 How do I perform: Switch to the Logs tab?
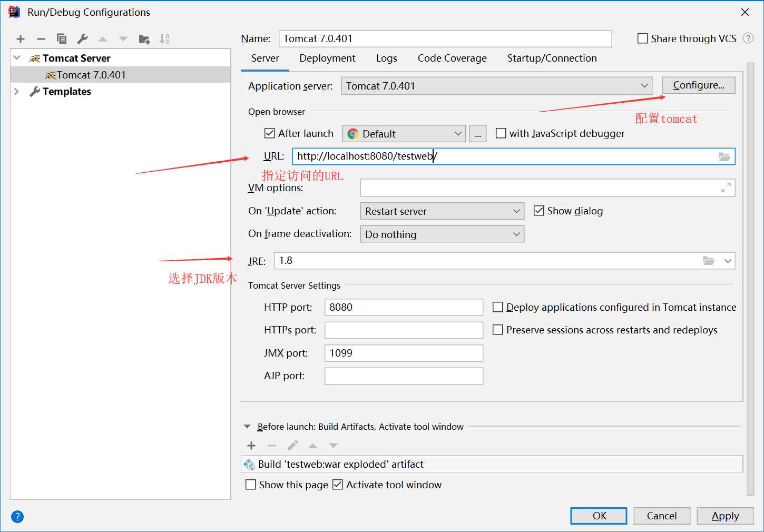(x=387, y=58)
